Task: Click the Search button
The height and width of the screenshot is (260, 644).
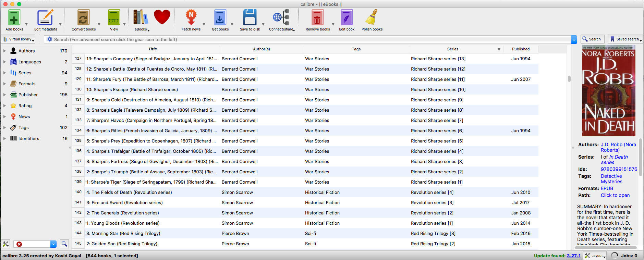Action: [592, 39]
